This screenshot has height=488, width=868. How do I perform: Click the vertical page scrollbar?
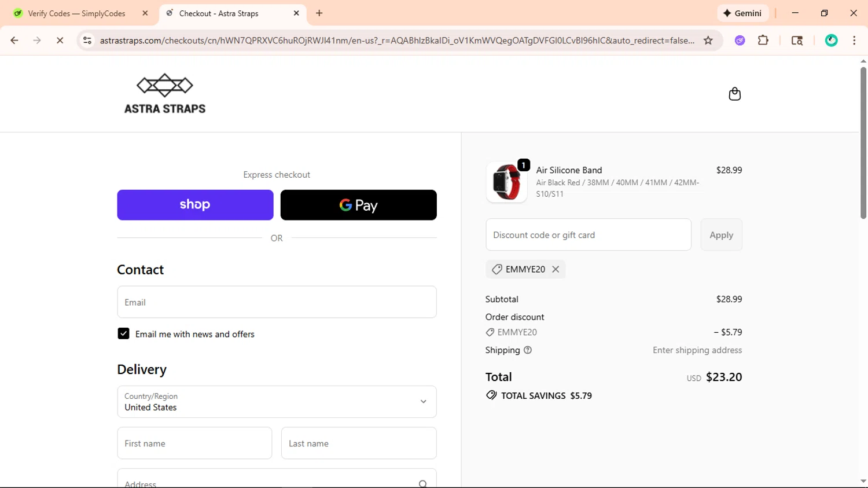click(x=863, y=143)
